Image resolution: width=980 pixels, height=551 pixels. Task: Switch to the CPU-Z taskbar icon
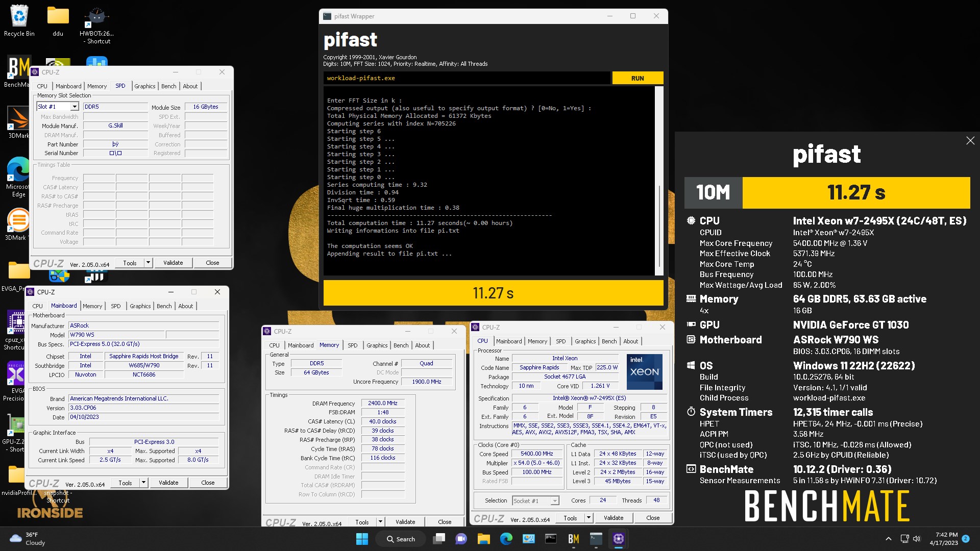point(618,539)
